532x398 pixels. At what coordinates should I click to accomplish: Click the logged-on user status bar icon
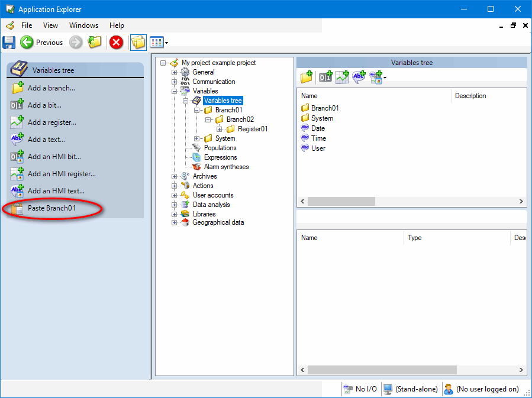[449, 389]
